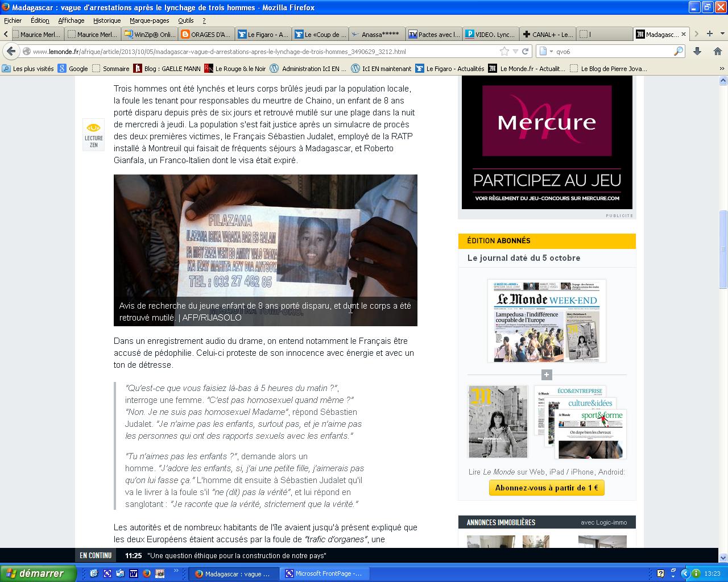Open the Édition menu

pos(40,20)
